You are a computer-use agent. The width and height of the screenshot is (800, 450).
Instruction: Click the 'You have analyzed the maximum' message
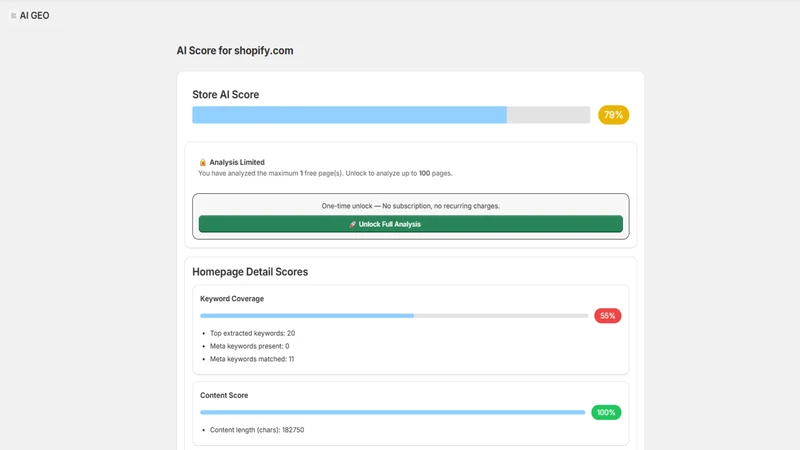pyautogui.click(x=325, y=173)
